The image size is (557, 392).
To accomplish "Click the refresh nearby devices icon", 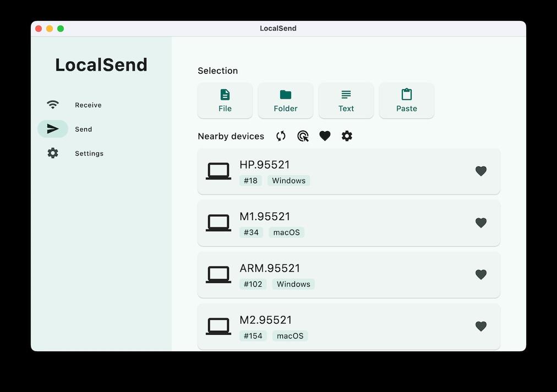I will click(281, 136).
